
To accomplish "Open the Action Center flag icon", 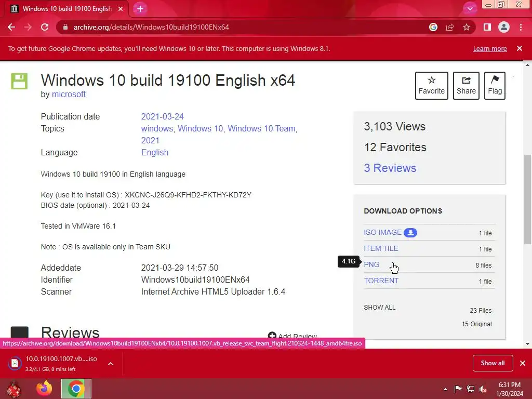I will coord(458,389).
